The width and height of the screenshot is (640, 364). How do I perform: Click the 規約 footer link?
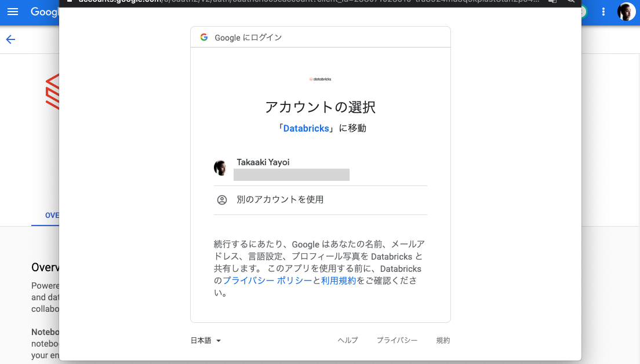[x=443, y=340]
